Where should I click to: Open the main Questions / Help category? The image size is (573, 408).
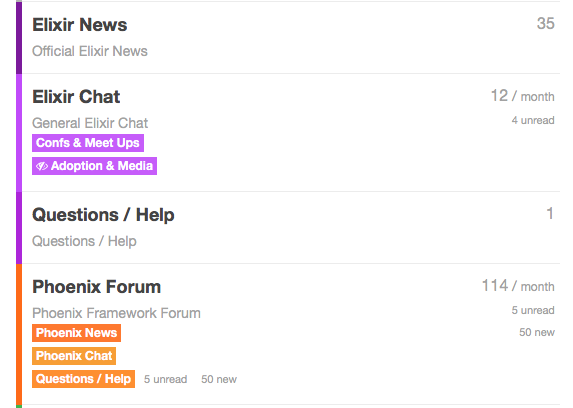click(103, 215)
